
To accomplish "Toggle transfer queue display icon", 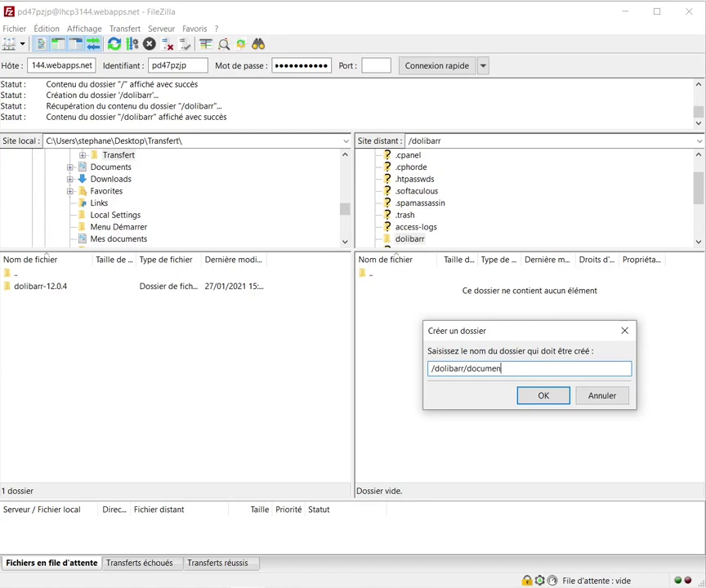I will tap(93, 44).
